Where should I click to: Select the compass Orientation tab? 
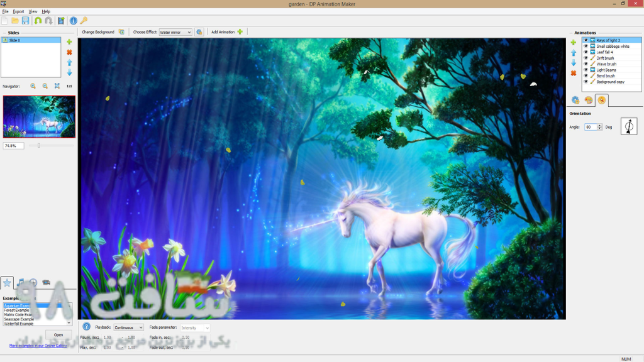coord(602,100)
